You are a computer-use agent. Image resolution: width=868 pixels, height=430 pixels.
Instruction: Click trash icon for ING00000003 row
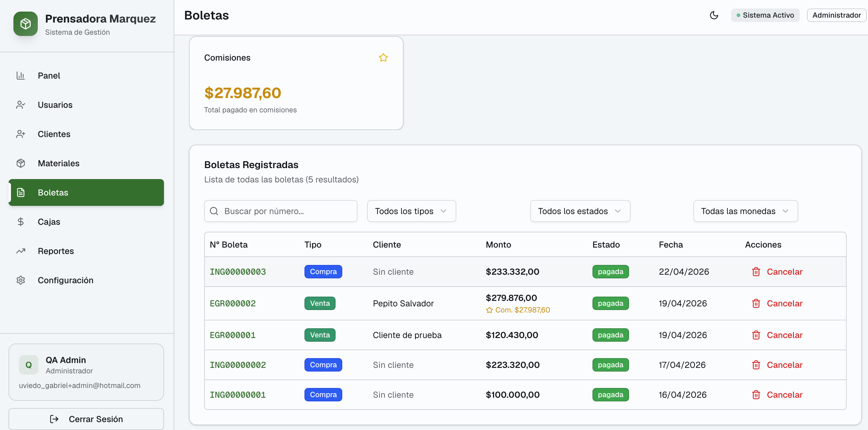pos(756,272)
